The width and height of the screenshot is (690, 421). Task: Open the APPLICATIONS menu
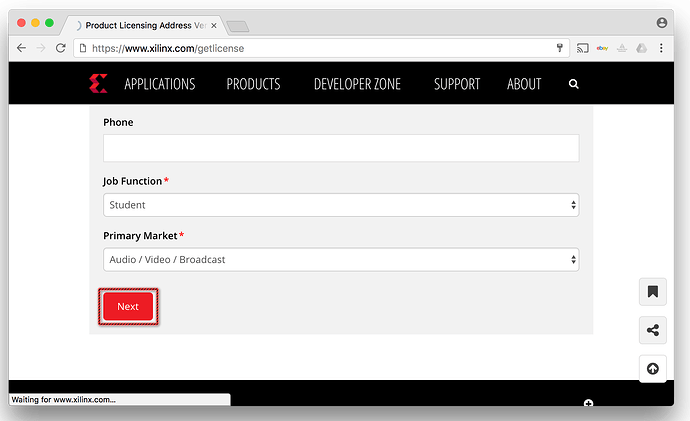[160, 84]
